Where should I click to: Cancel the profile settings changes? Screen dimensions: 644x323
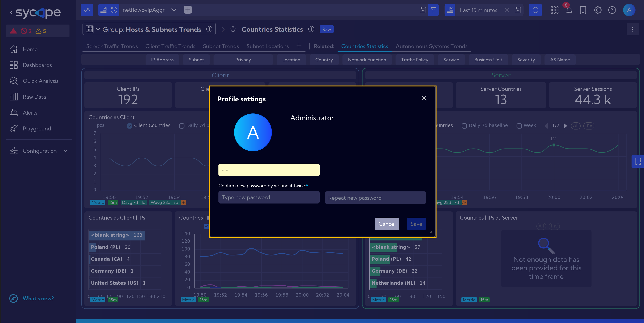(387, 224)
